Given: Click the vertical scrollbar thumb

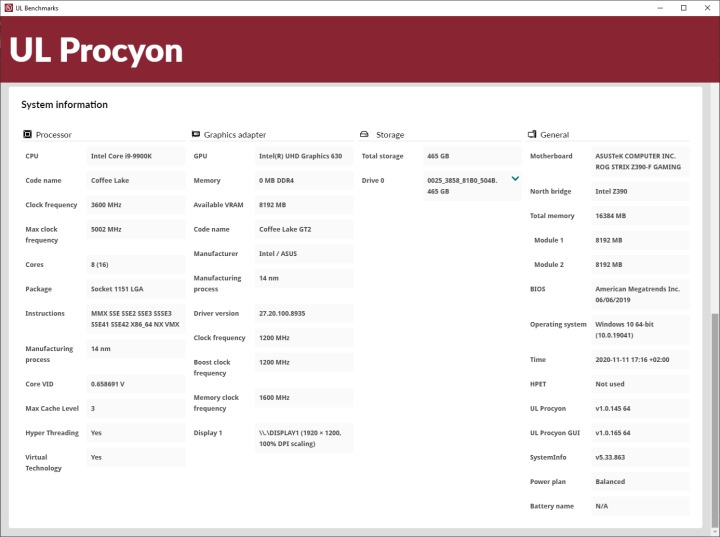Looking at the screenshot, I should [714, 420].
